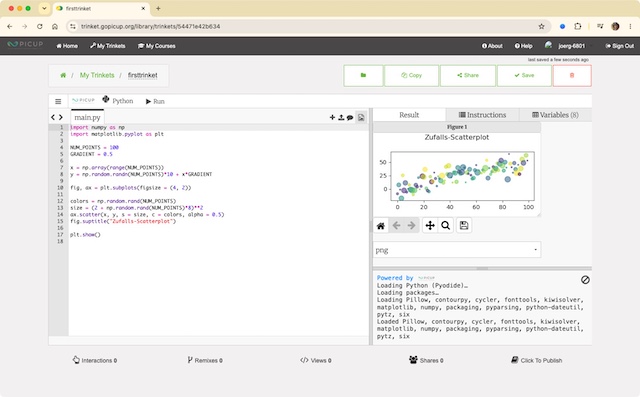Go to My Trinkets breadcrumb link
The width and height of the screenshot is (640, 397).
point(97,75)
